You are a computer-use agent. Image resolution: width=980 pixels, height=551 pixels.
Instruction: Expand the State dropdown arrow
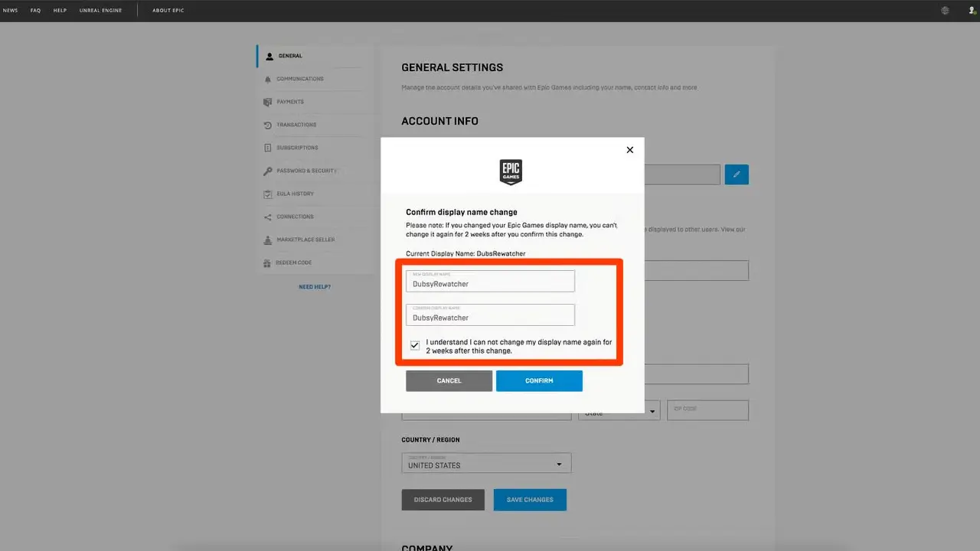[653, 412]
